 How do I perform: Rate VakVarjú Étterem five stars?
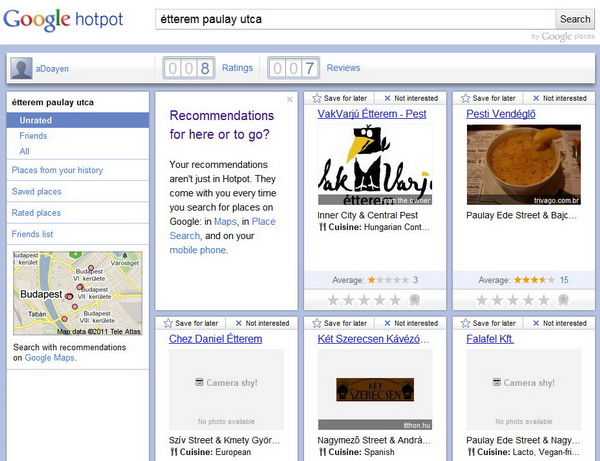[395, 300]
